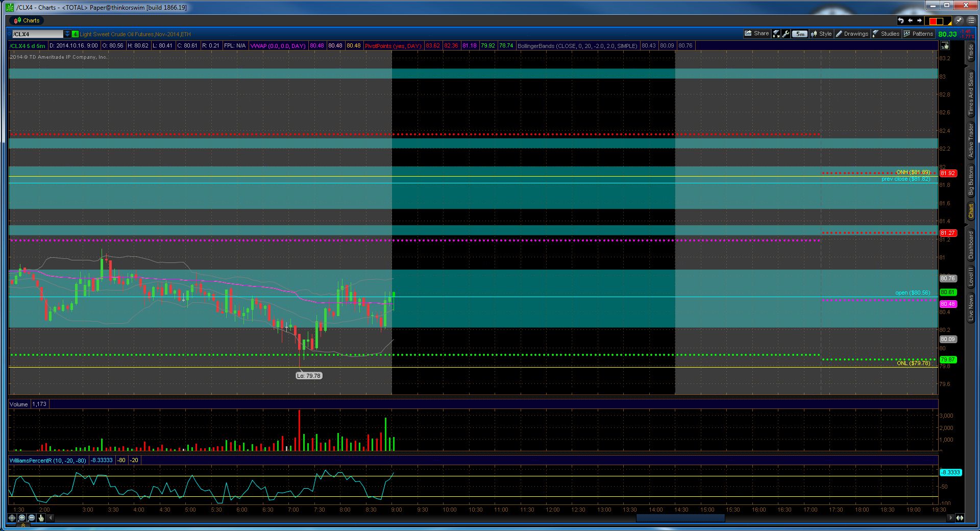Open the Level II side tab
The image size is (980, 531).
[x=970, y=277]
